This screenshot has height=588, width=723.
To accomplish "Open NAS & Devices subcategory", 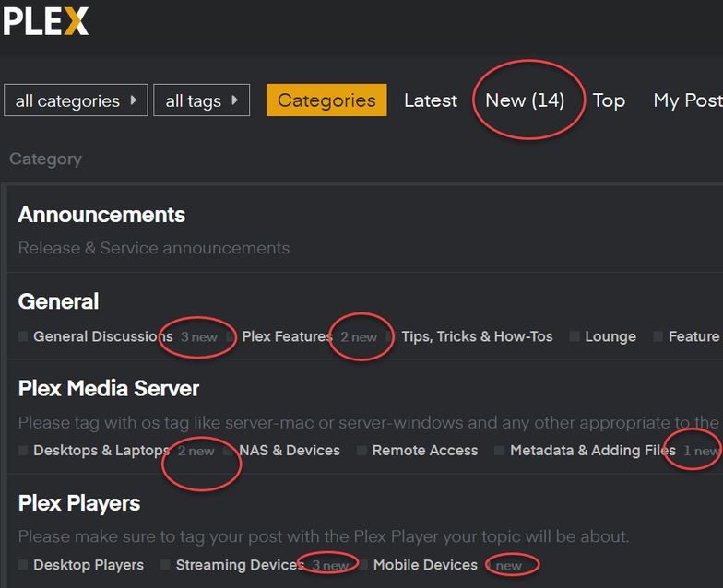I will 290,450.
